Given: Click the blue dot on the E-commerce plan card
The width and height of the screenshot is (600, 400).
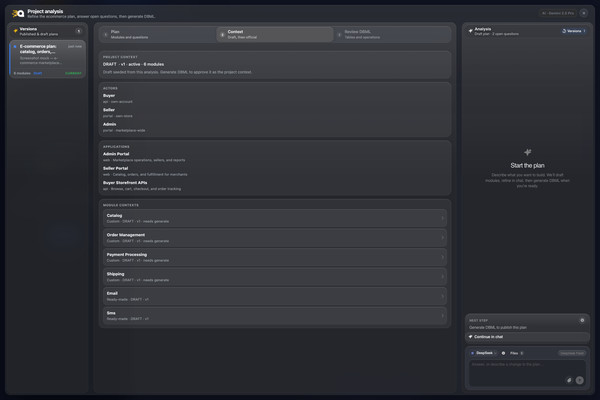Looking at the screenshot, I should 15,47.
